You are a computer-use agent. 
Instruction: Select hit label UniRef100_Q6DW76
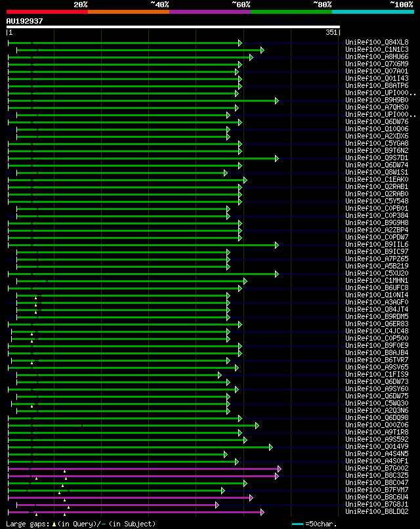pos(377,122)
